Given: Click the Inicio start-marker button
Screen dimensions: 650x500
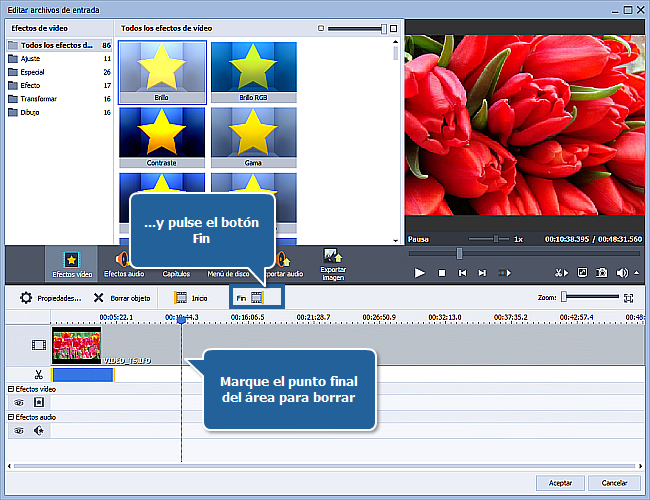Looking at the screenshot, I should [192, 298].
